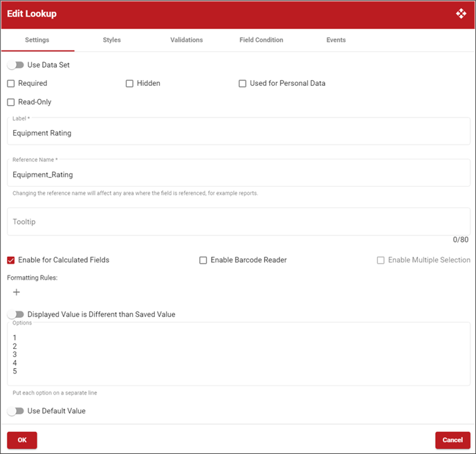Check the Enable Barcode Reader box
The height and width of the screenshot is (454, 476).
pos(203,260)
